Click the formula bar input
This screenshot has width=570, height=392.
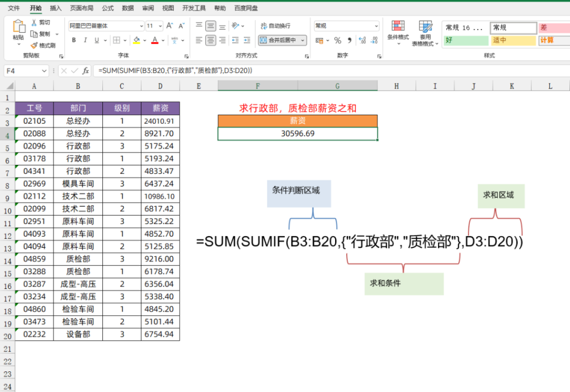331,71
